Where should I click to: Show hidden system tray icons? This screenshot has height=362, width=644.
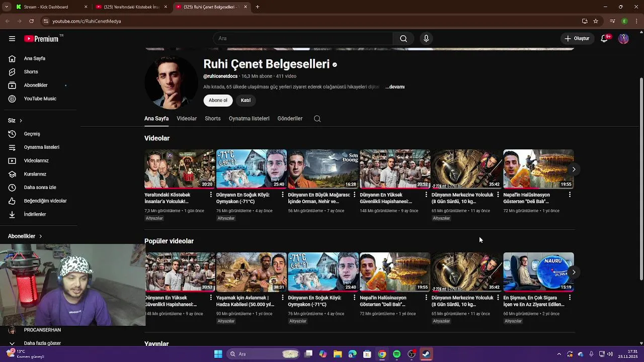pos(559,354)
